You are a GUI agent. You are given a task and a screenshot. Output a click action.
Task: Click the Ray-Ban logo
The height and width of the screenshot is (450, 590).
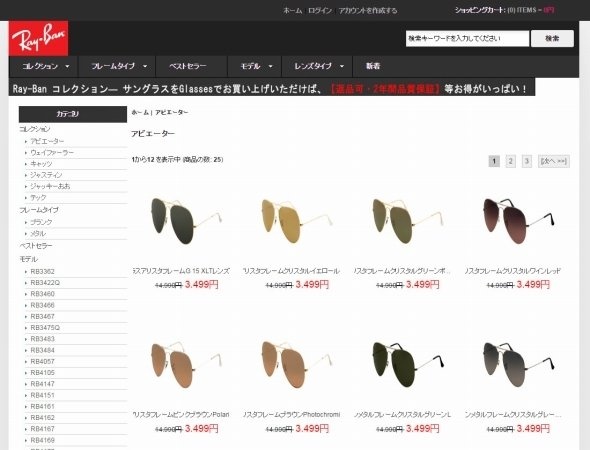(x=39, y=38)
